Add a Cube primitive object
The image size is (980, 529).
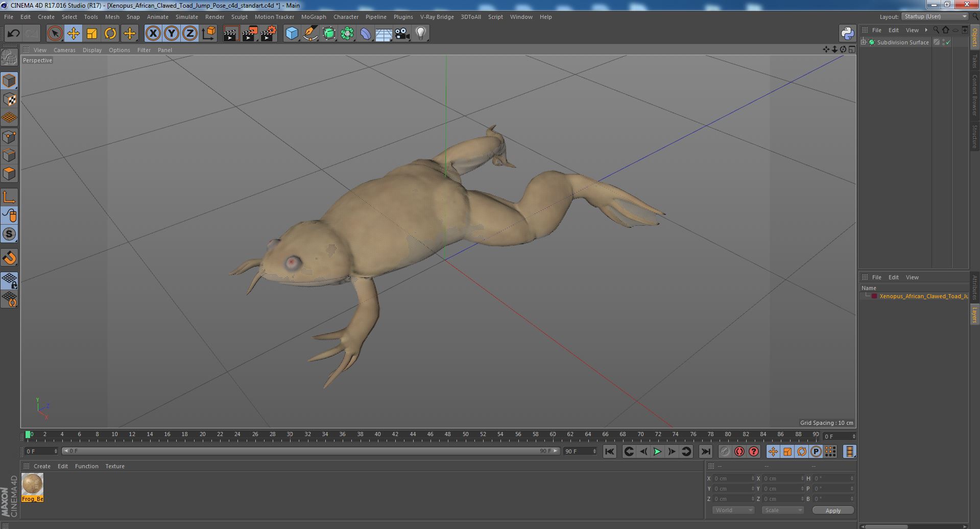[x=292, y=34]
